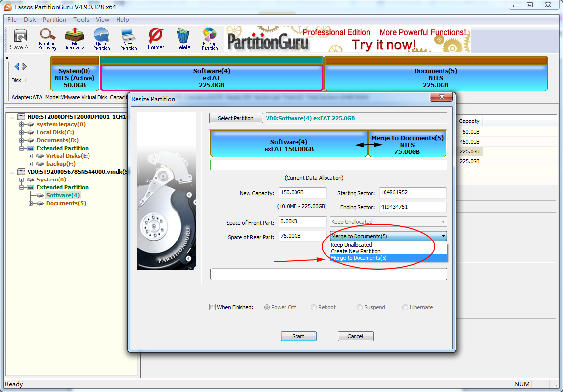The image size is (563, 392).
Task: Click the Space of Rear Part value field
Action: (303, 236)
